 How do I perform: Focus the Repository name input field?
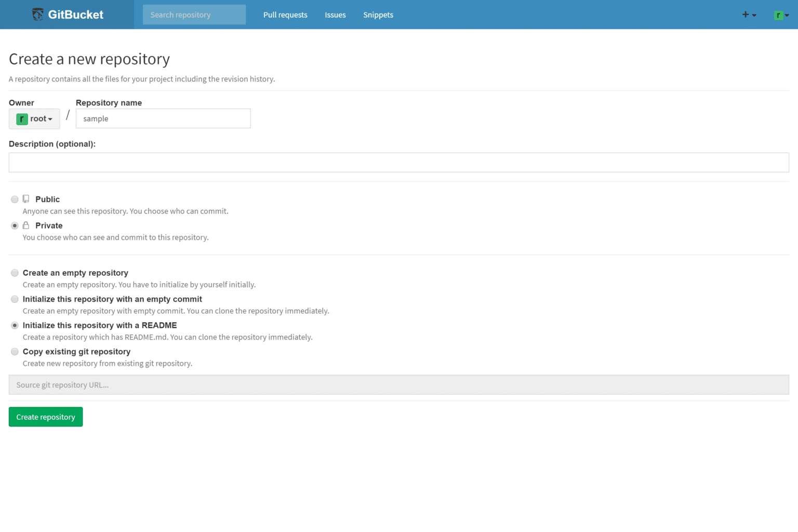[163, 118]
